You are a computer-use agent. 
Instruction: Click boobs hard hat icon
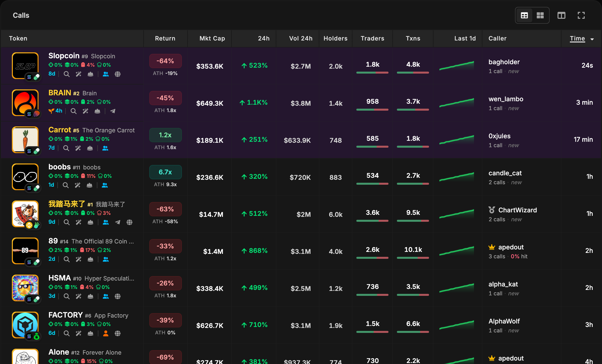click(x=89, y=185)
